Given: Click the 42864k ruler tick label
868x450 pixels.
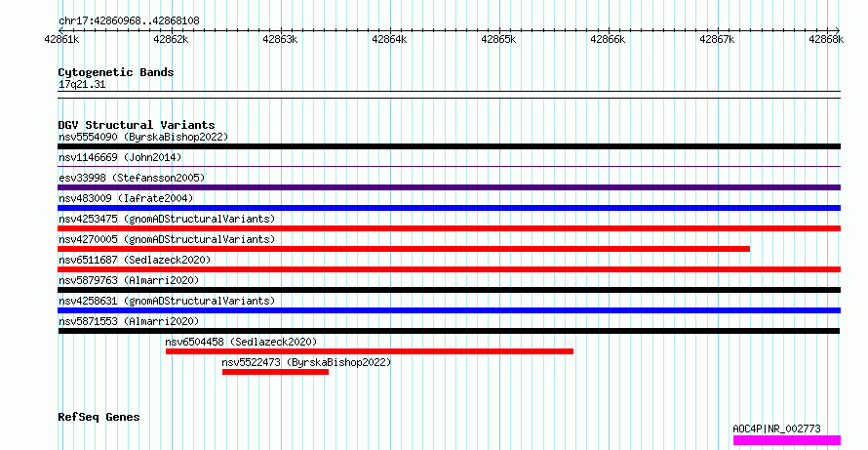Looking at the screenshot, I should tap(389, 39).
